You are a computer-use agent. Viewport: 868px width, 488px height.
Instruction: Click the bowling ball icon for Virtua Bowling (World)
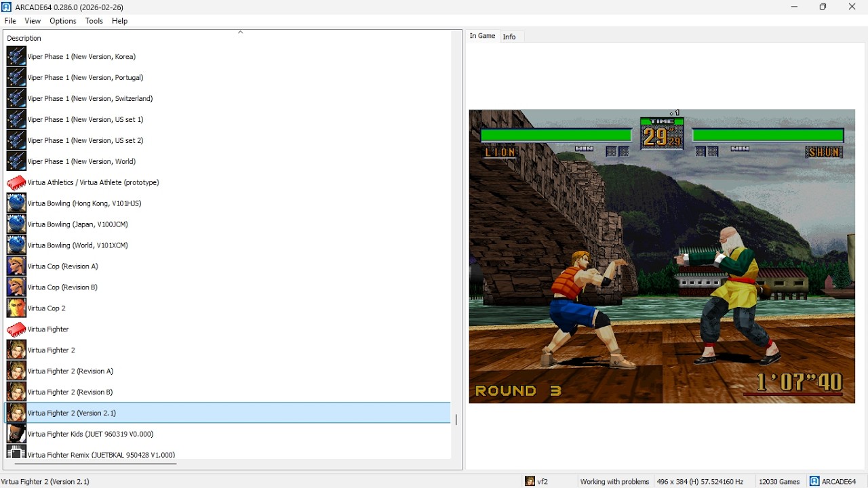click(16, 245)
